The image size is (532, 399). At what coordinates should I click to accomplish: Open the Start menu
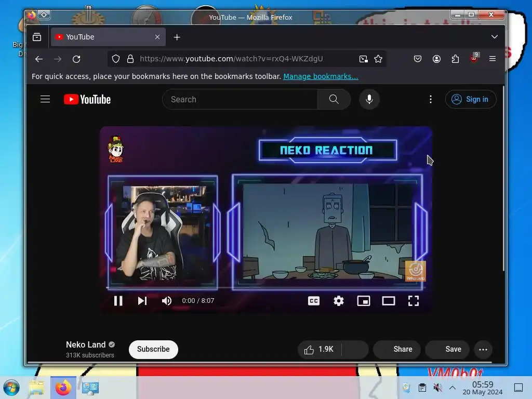pos(11,388)
